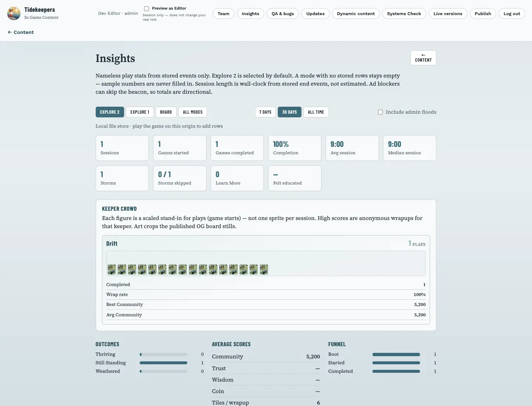
Task: Click the last keeper sprite in Drift
Action: coord(264,269)
